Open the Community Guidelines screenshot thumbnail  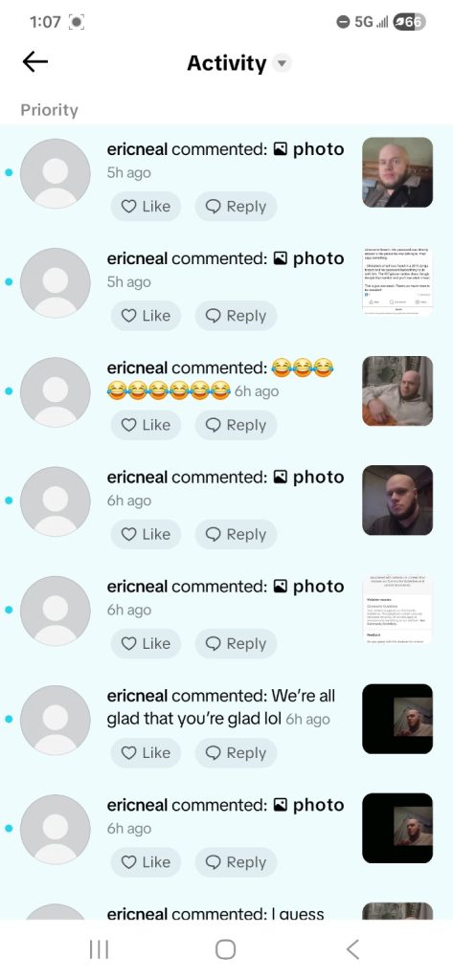[397, 610]
